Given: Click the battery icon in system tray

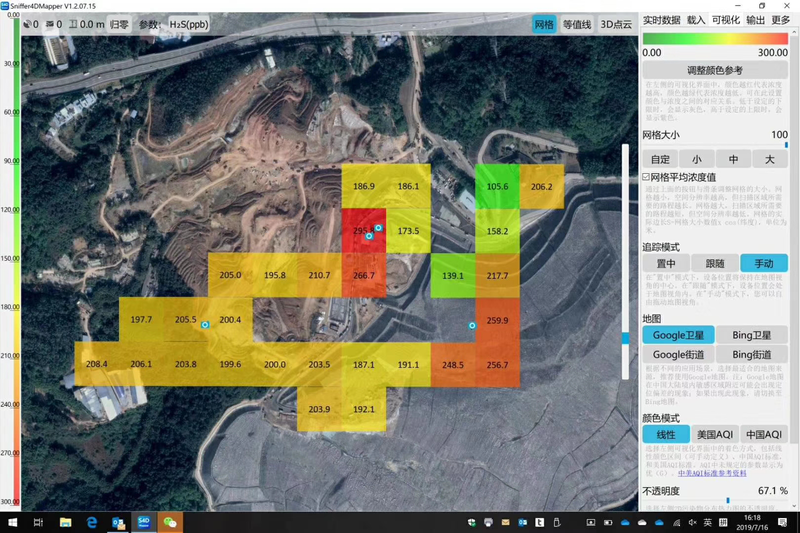Looking at the screenshot, I should coord(608,522).
